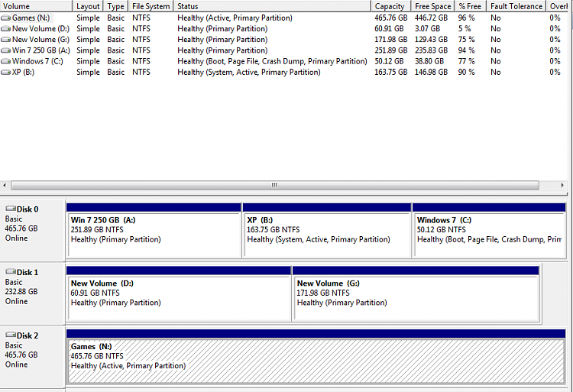Click the New Volume (G:) drive icon in list
This screenshot has width=573, height=392.
point(5,40)
